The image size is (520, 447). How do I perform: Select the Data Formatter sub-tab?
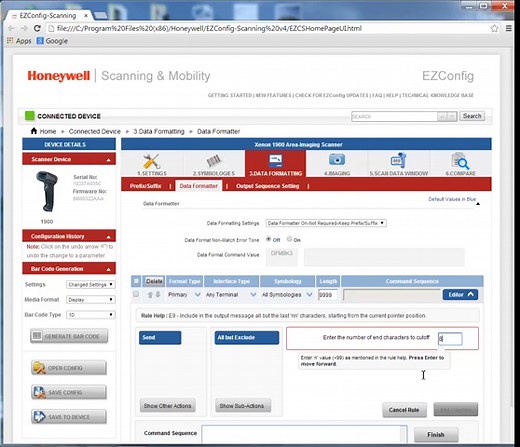pos(199,186)
